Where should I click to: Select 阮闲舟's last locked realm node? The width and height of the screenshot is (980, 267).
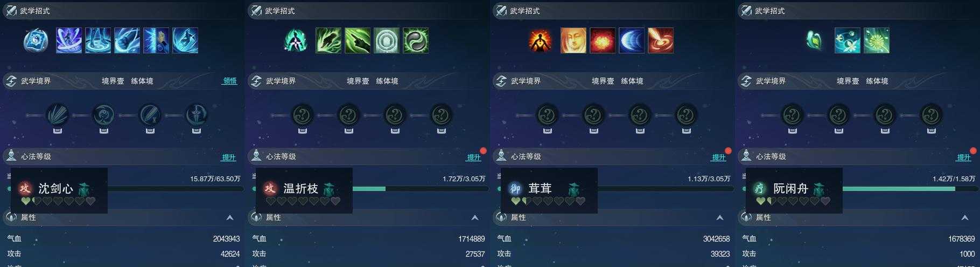(932, 115)
